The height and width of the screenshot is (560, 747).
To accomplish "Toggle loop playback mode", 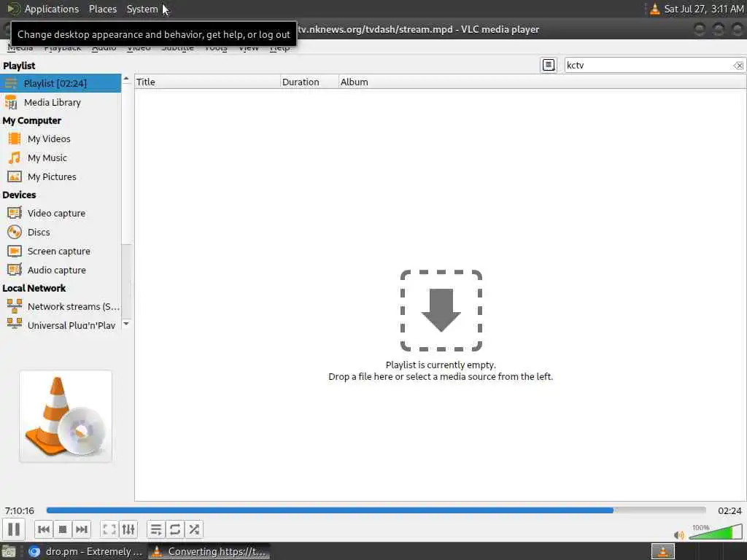I will coord(175,529).
